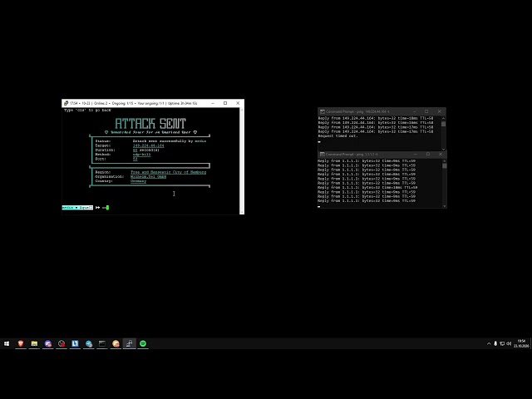Maximize the 1.1.1.1 ping Command Prompt
532x399 pixels.
(x=428, y=154)
